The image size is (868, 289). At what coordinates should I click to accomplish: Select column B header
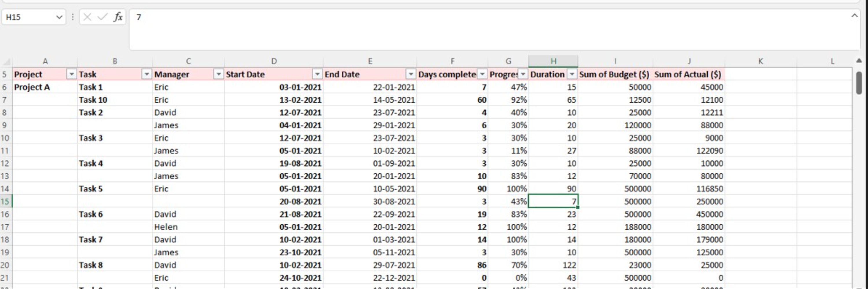(x=115, y=61)
